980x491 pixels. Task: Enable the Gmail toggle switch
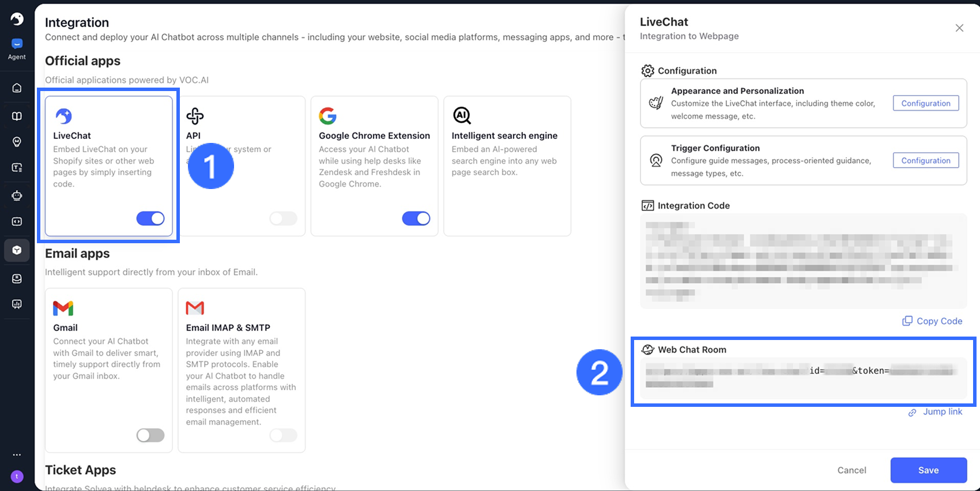coord(150,435)
